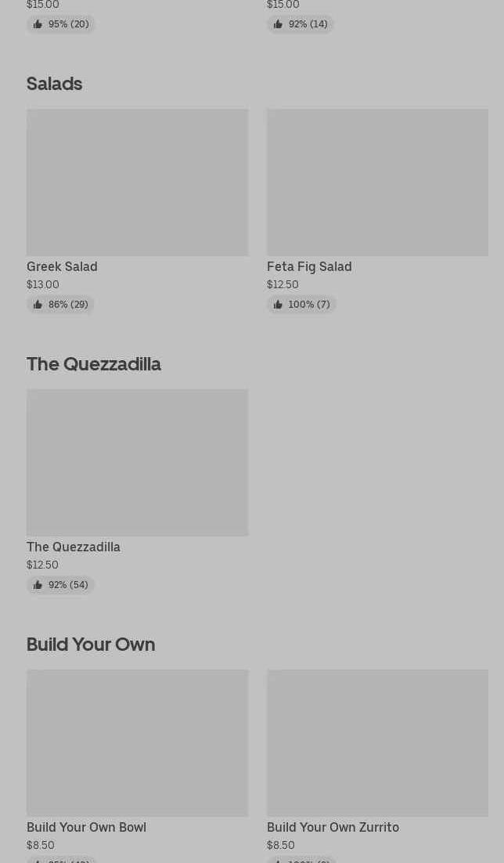Open The Quezzadilla item image
This screenshot has height=863, width=504.
click(137, 463)
